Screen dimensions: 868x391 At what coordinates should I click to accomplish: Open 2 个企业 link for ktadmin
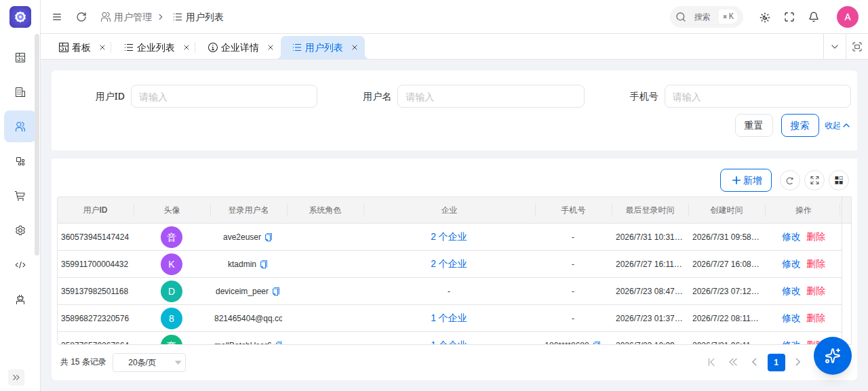click(x=449, y=264)
